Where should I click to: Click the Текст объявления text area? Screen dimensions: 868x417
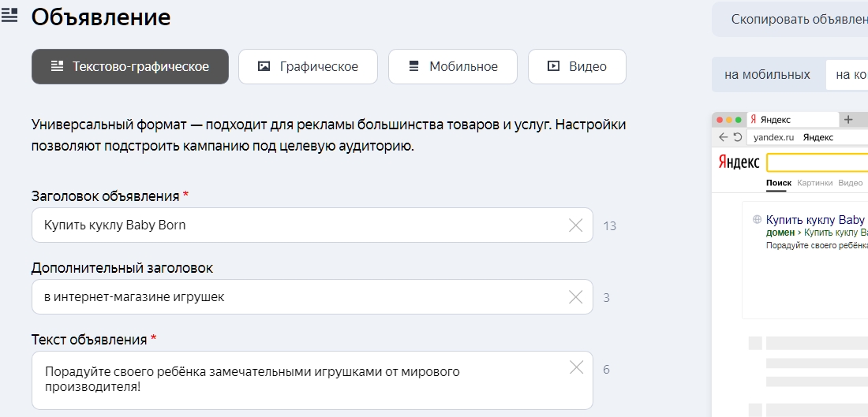(312, 380)
